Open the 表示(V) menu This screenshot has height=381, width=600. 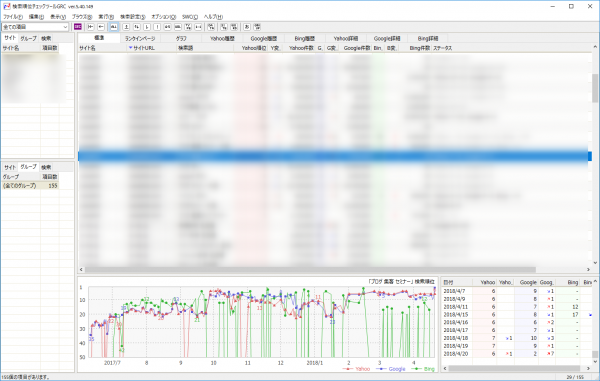[x=58, y=17]
